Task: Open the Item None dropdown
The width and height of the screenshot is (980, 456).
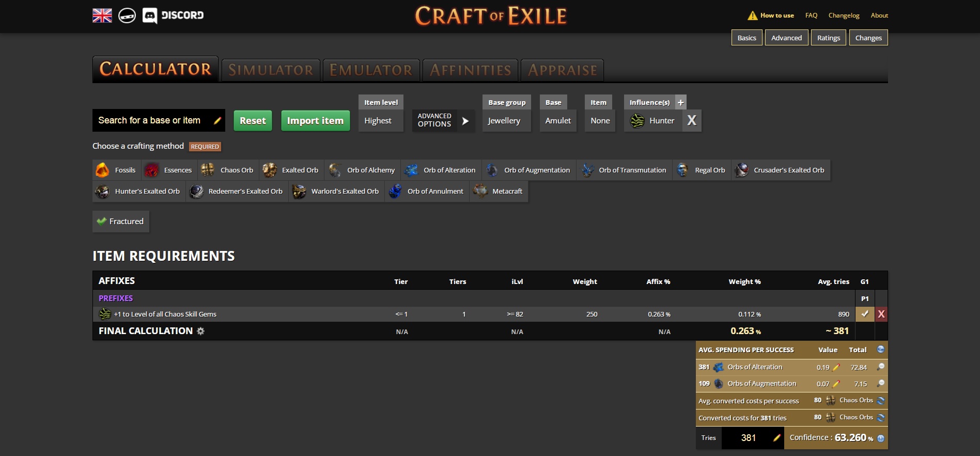Action: [x=600, y=120]
